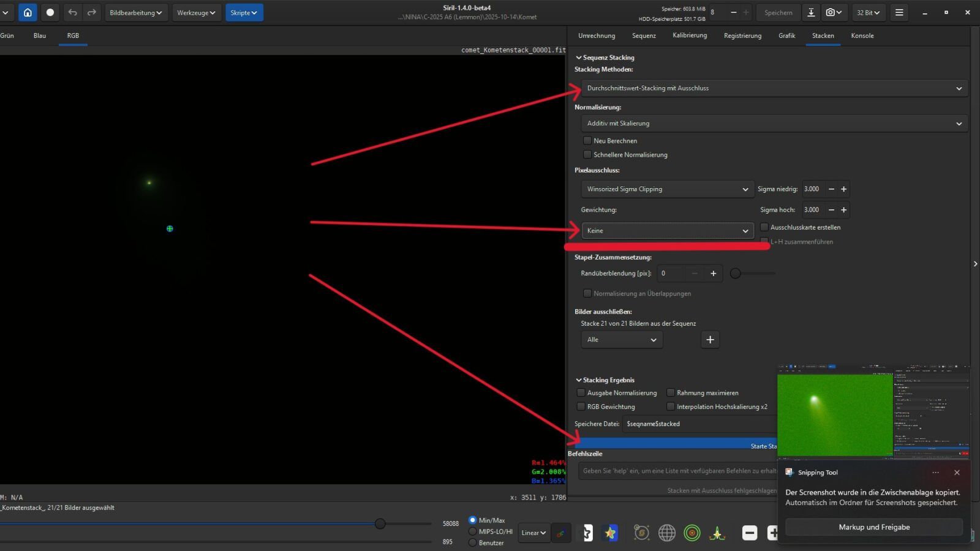The width and height of the screenshot is (980, 551).
Task: Click the undo arrow icon
Action: pos(72,12)
